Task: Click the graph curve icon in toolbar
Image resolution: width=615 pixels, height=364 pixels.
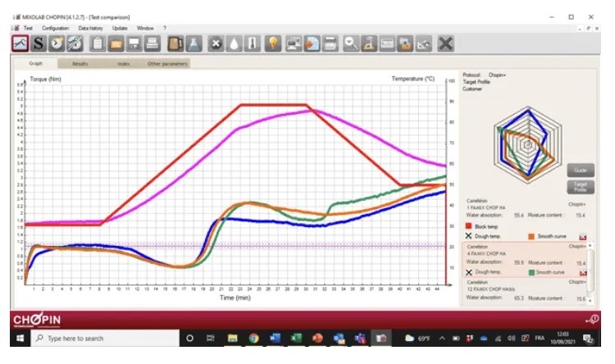Action: click(20, 43)
